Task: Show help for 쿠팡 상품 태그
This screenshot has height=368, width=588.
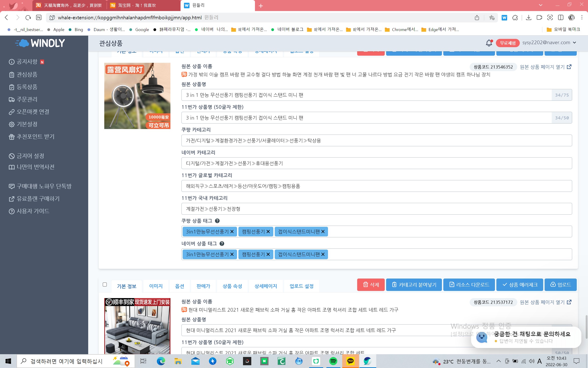Action: point(217,221)
